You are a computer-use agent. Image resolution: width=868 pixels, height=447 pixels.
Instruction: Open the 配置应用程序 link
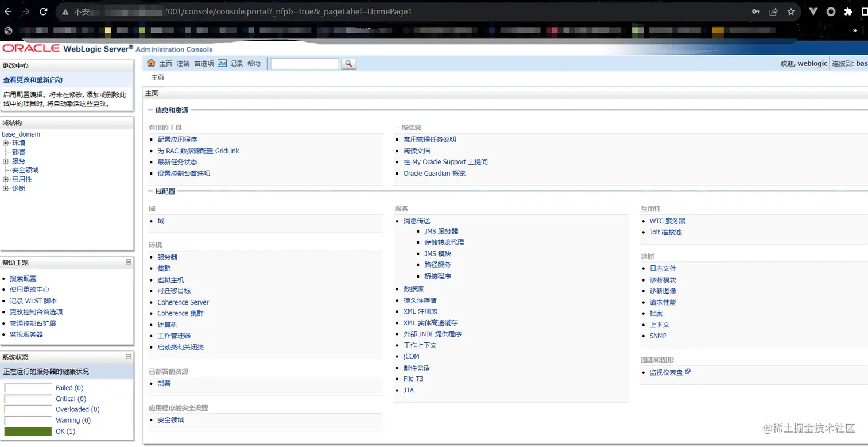coord(177,140)
